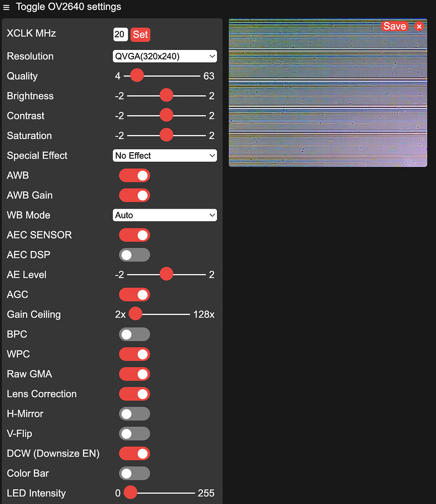Enable the V-Flip toggle

pos(134,433)
